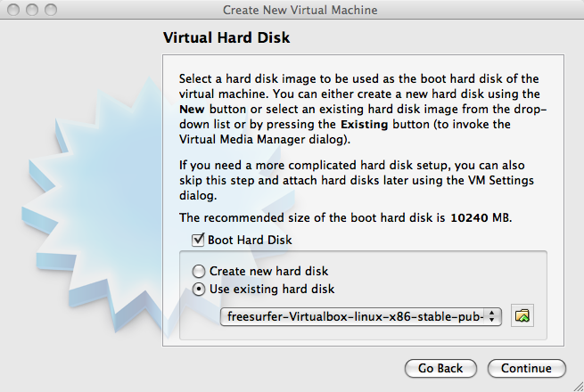Click the Boot Hard Disk label text
Screen dimensions: 584x392
[250, 240]
